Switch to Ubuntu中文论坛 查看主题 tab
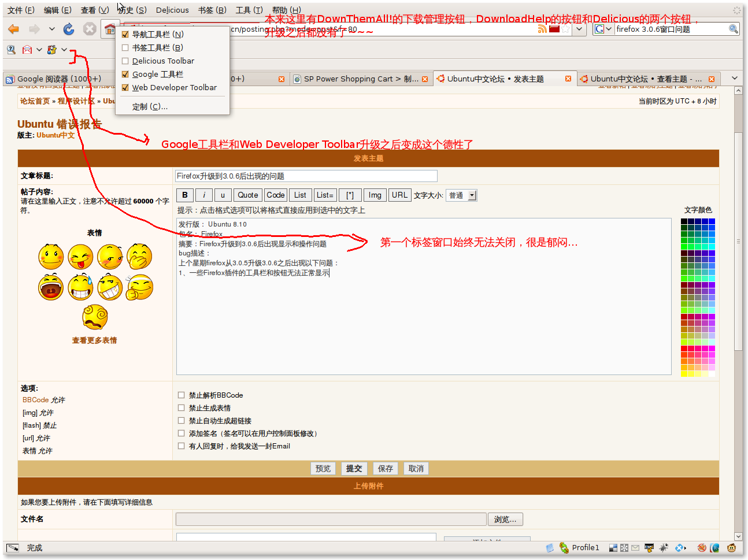748x560 pixels. click(x=647, y=79)
